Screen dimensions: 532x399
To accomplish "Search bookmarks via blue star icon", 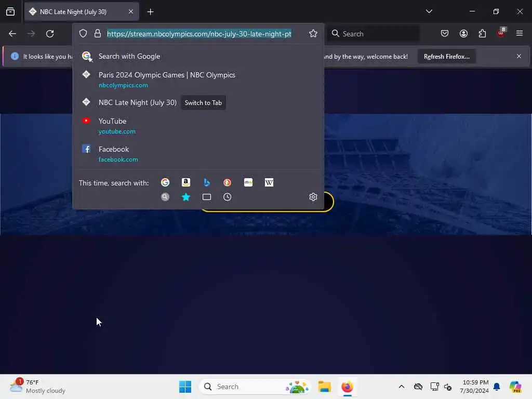I will tap(186, 197).
